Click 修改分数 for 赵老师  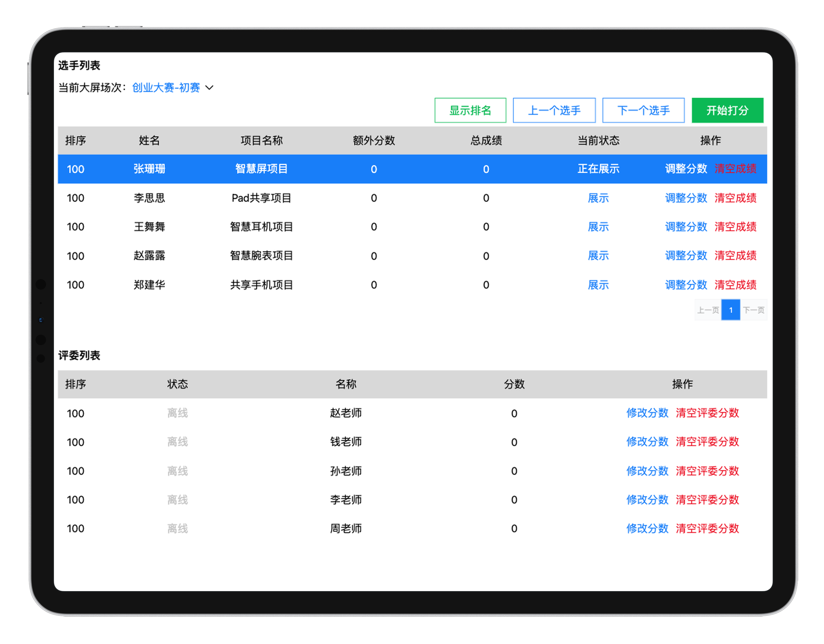(647, 413)
